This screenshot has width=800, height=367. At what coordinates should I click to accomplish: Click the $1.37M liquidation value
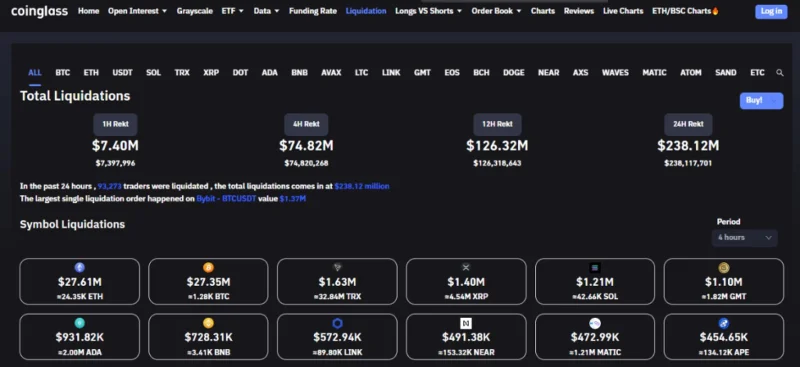click(x=293, y=199)
